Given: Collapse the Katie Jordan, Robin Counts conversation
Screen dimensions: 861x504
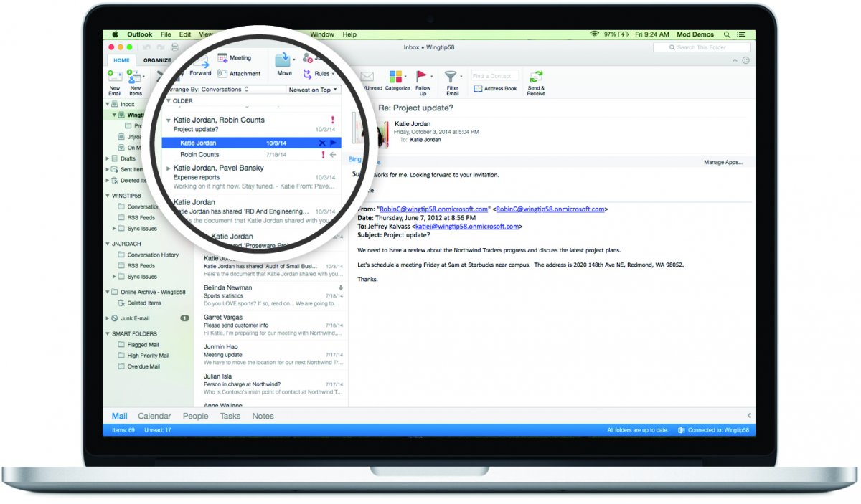Looking at the screenshot, I should point(169,120).
